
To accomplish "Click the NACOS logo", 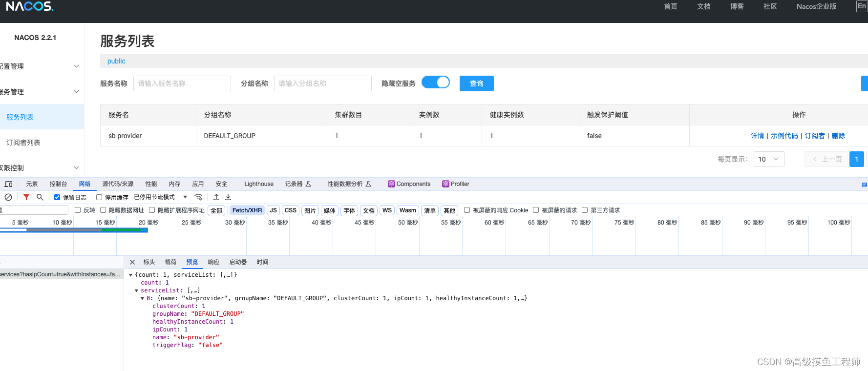I will coord(29,6).
